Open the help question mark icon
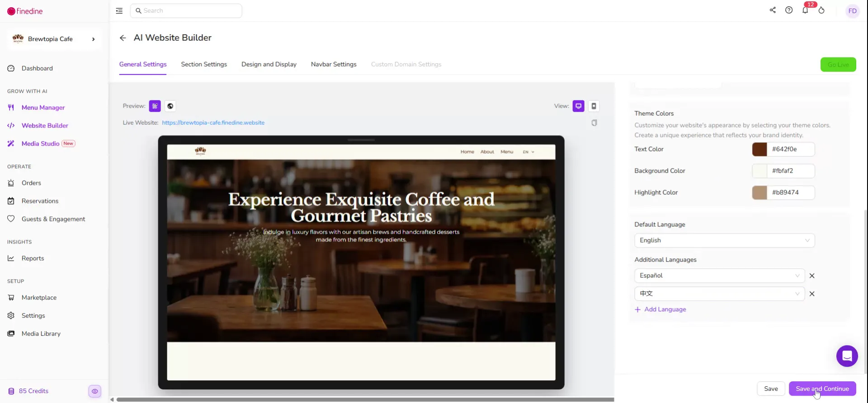This screenshot has height=403, width=868. click(x=789, y=10)
